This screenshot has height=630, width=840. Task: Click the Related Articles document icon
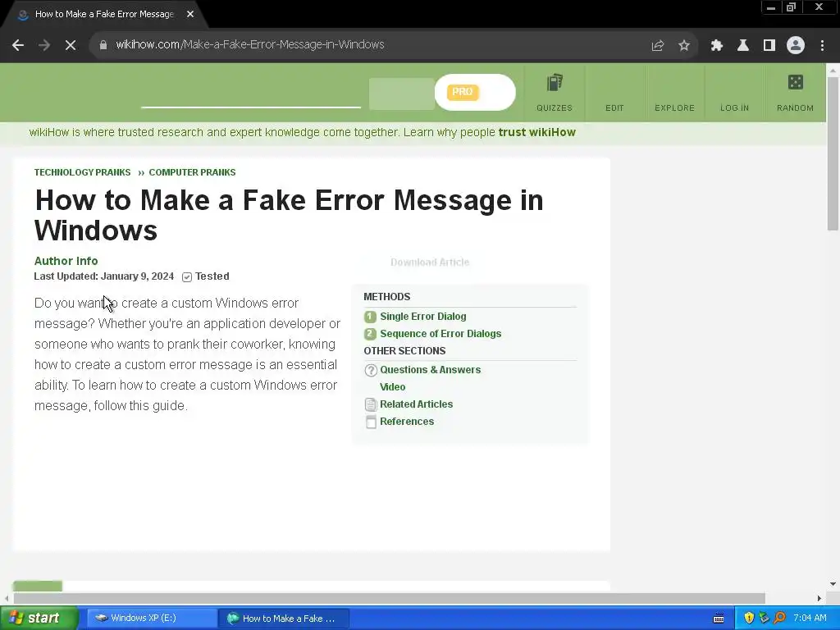[371, 404]
